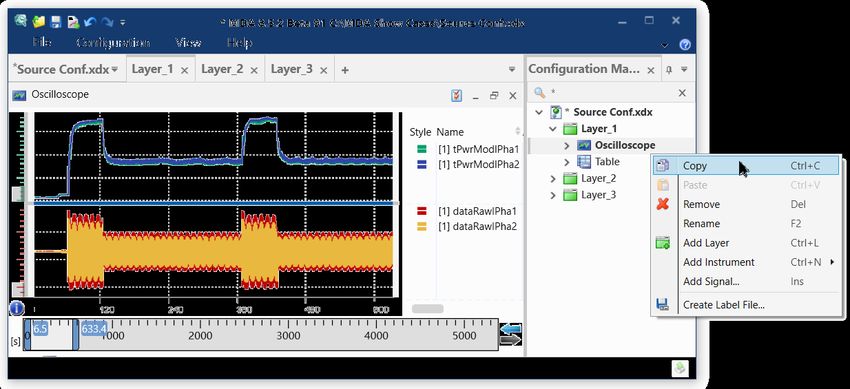Switch to the Layer_2 tab
The height and width of the screenshot is (389, 850).
pos(222,69)
